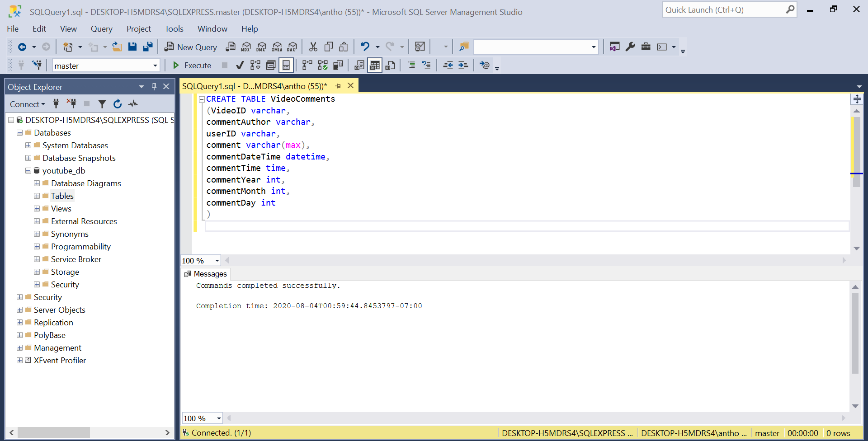The height and width of the screenshot is (441, 868).
Task: Toggle Include Live Query Statistics
Action: pyautogui.click(x=322, y=66)
